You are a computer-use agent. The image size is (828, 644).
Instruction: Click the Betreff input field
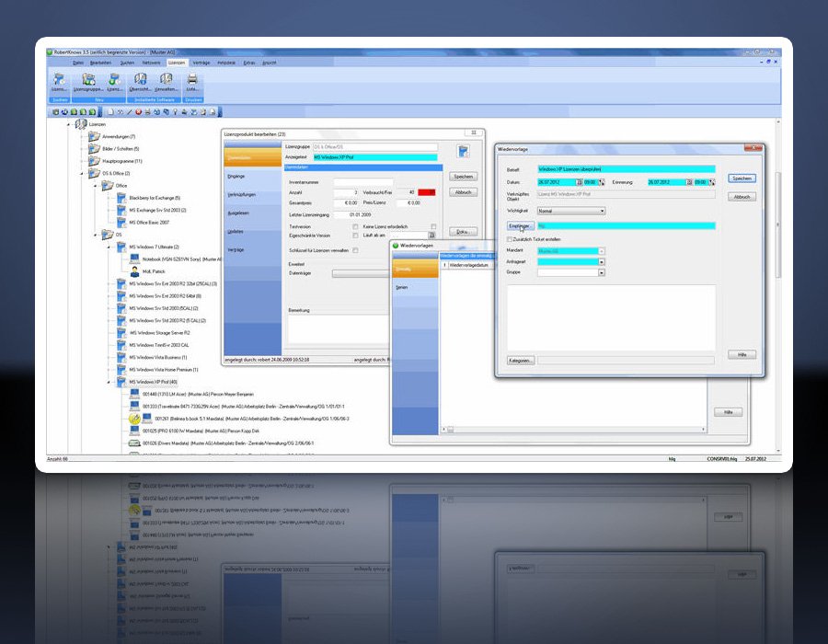(627, 169)
